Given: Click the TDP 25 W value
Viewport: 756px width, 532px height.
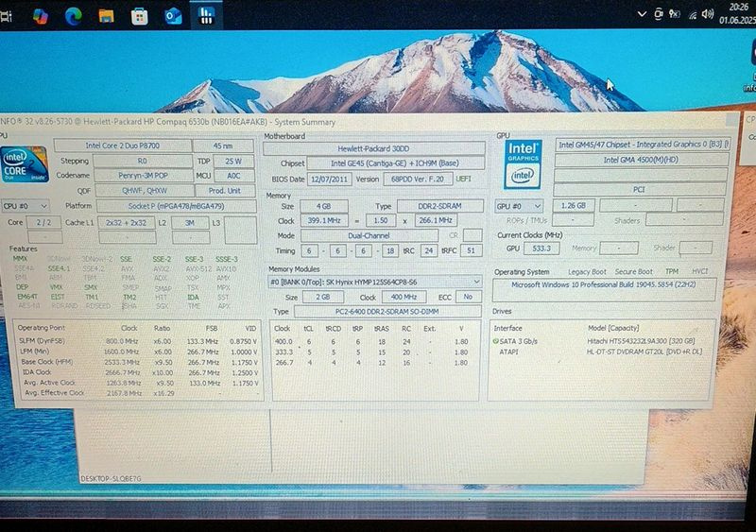Looking at the screenshot, I should (x=233, y=161).
